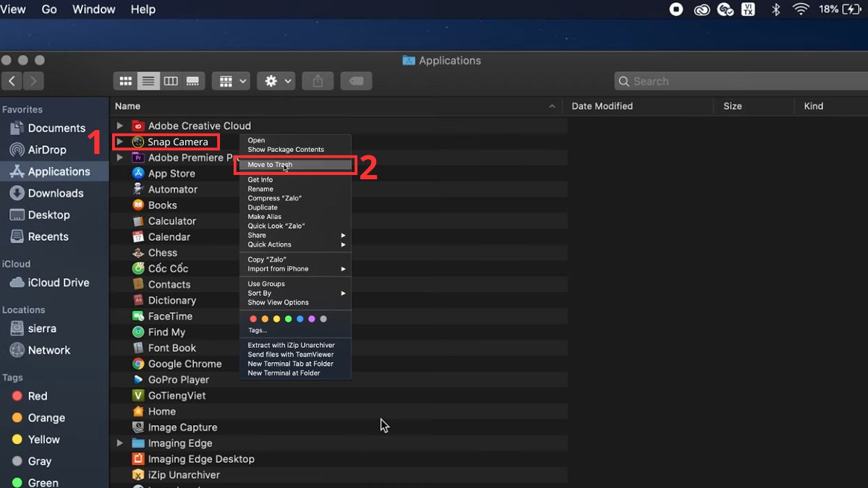Switch to column view
Viewport: 868px width, 488px height.
(171, 81)
